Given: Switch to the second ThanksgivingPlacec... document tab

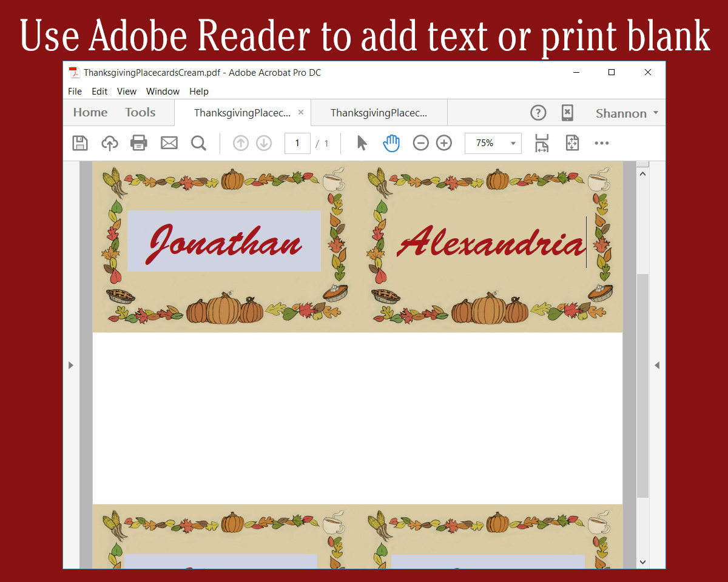Looking at the screenshot, I should [379, 113].
